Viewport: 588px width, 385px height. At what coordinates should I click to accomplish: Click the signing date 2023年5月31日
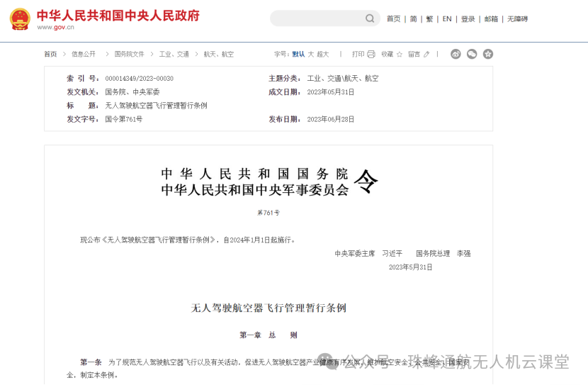click(411, 267)
